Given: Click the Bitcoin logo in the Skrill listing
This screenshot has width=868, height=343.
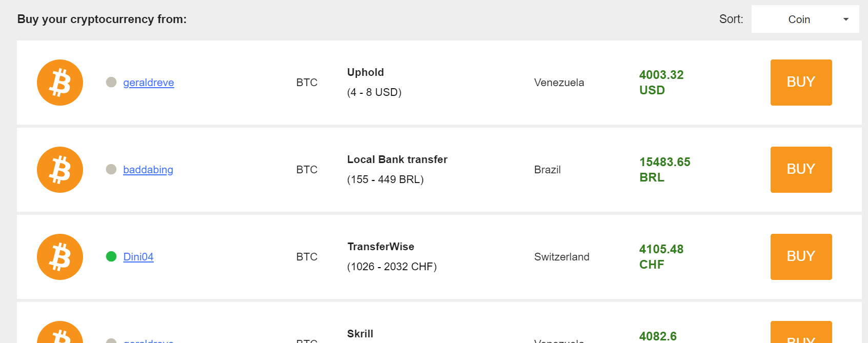Looking at the screenshot, I should tap(60, 332).
